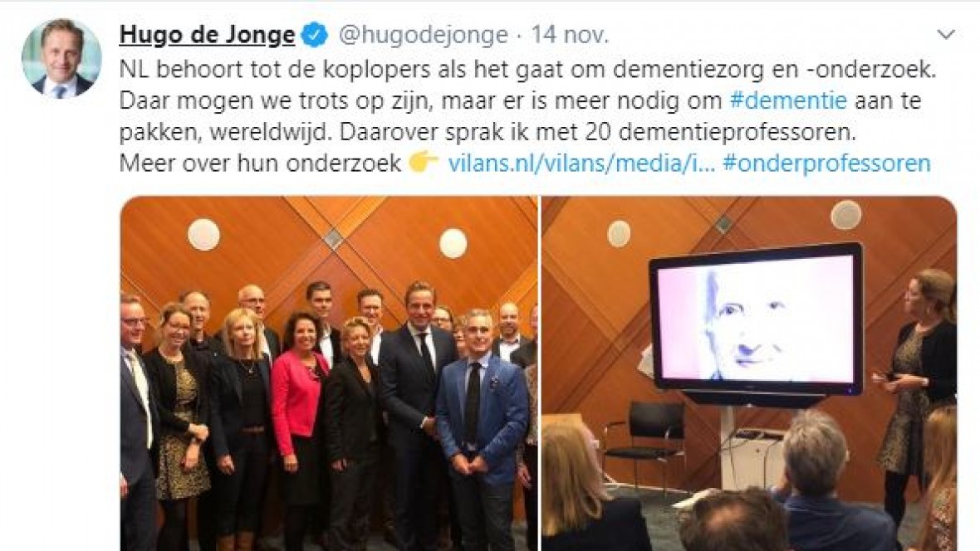Viewport: 980px width, 551px height.
Task: Expand the tweet options chevron
Action: (946, 34)
